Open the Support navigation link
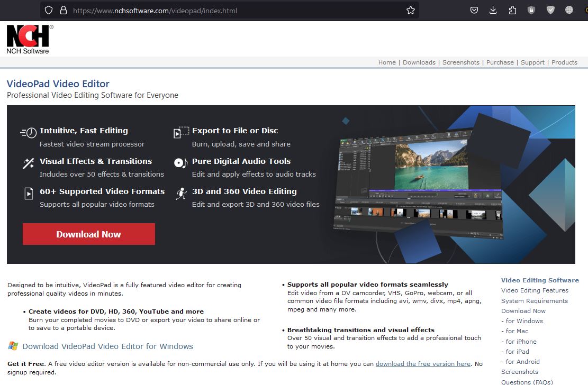 coord(532,62)
